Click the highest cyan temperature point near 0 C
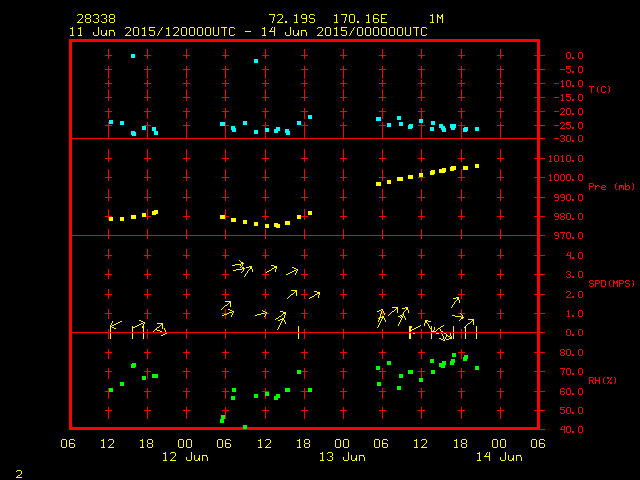This screenshot has height=480, width=640. point(133,56)
